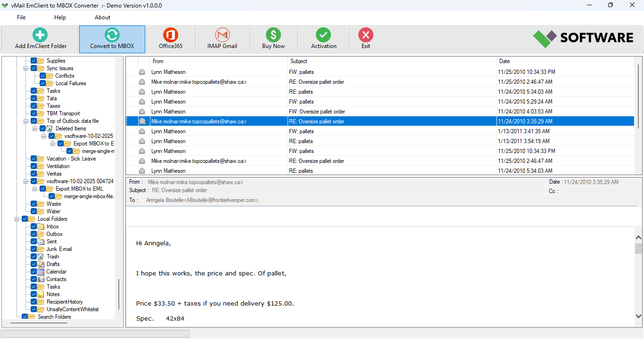644x339 pixels.
Task: Collapse the Deleted Items tree node
Action: (x=35, y=129)
